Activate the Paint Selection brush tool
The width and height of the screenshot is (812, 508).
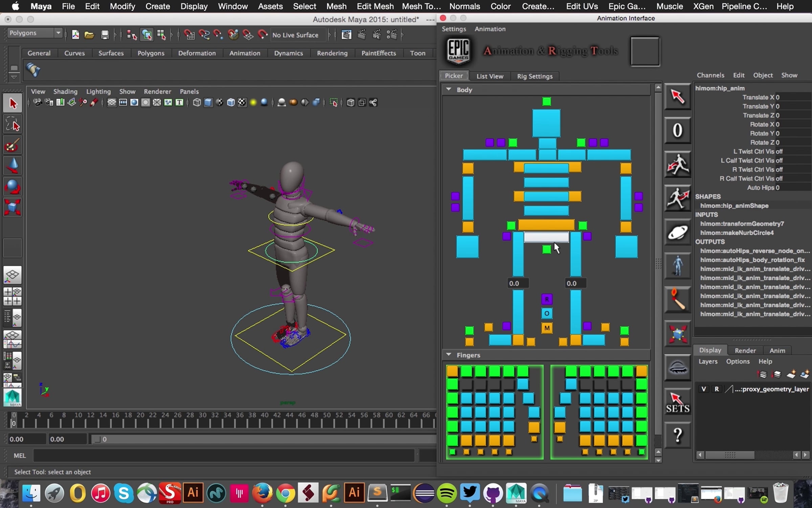(13, 146)
